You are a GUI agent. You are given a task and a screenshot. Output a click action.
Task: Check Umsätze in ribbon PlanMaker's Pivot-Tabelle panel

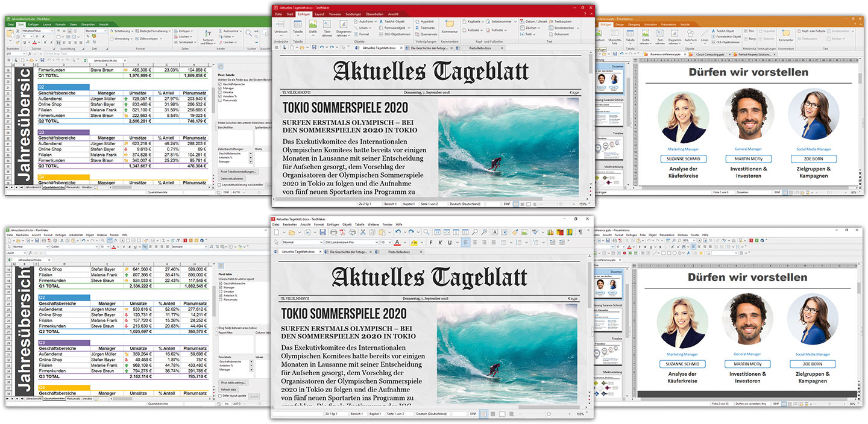pos(220,92)
